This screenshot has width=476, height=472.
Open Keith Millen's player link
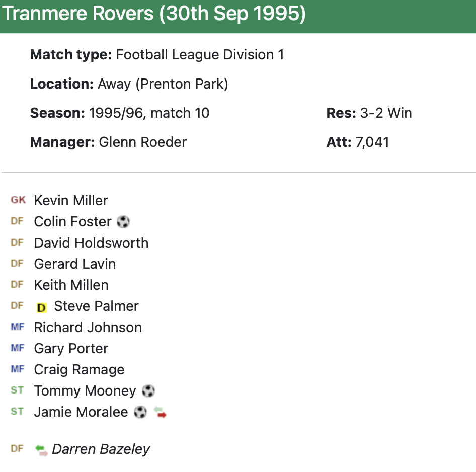pyautogui.click(x=71, y=285)
